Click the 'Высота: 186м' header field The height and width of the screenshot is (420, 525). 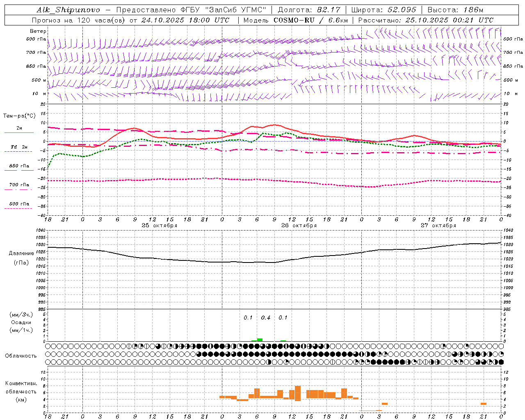pos(455,10)
